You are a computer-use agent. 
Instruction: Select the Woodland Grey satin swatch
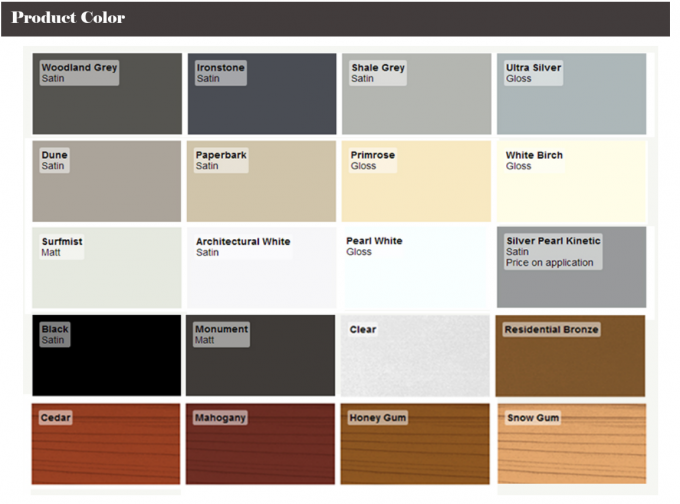tap(107, 94)
